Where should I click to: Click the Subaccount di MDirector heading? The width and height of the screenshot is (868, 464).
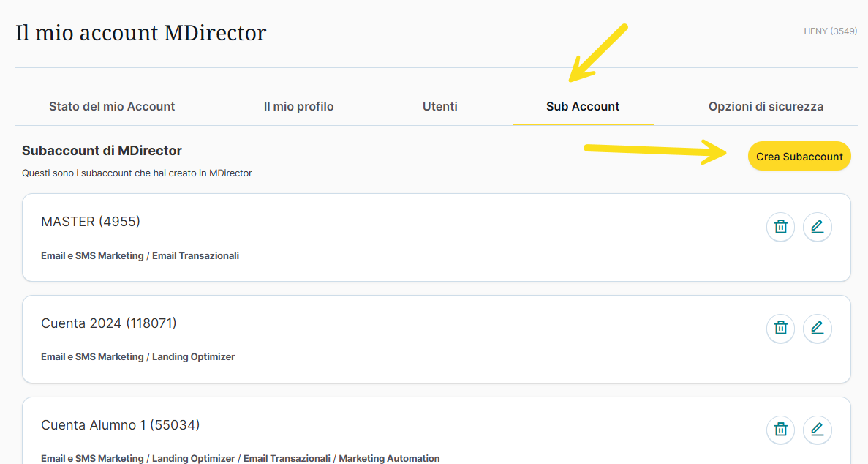(x=102, y=151)
